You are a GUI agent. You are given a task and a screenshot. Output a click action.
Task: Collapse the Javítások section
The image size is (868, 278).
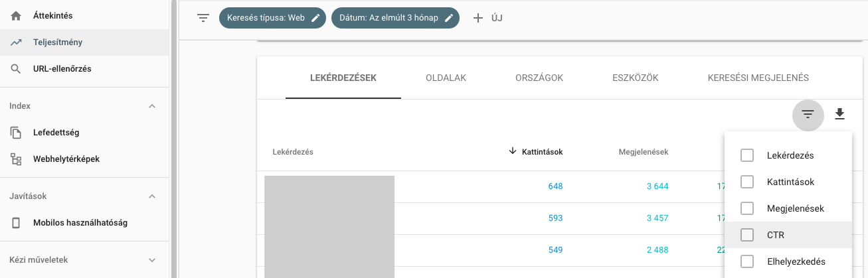coord(152,196)
